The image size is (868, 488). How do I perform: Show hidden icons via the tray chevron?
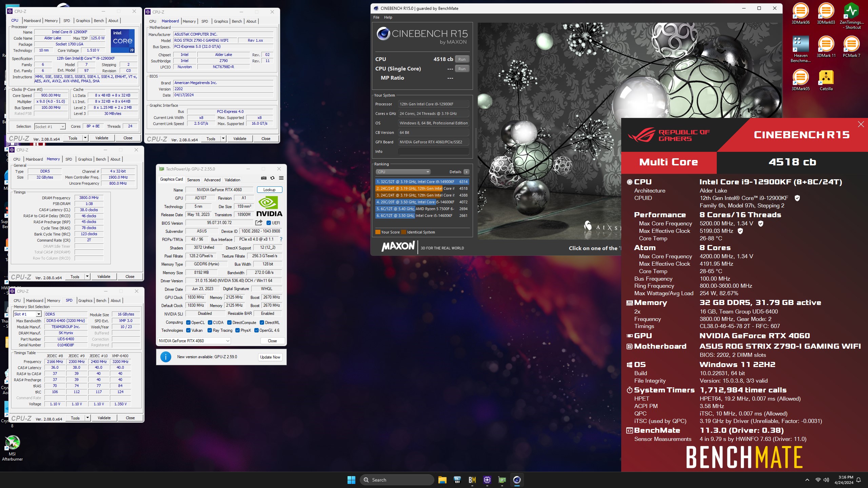(807, 480)
